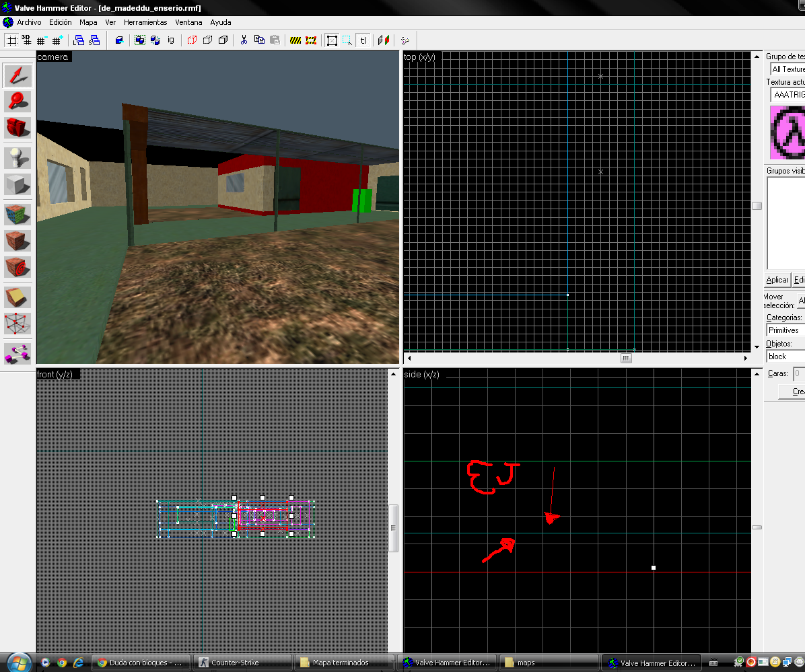The width and height of the screenshot is (805, 672).
Task: Open the All Textures group dropdown
Action: (788, 69)
